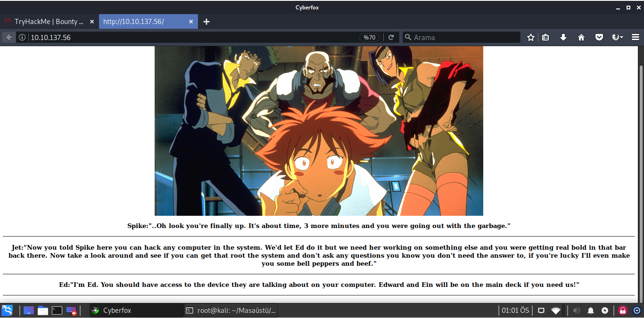This screenshot has height=318, width=644.
Task: Open the file manager from the taskbar
Action: pyautogui.click(x=43, y=310)
